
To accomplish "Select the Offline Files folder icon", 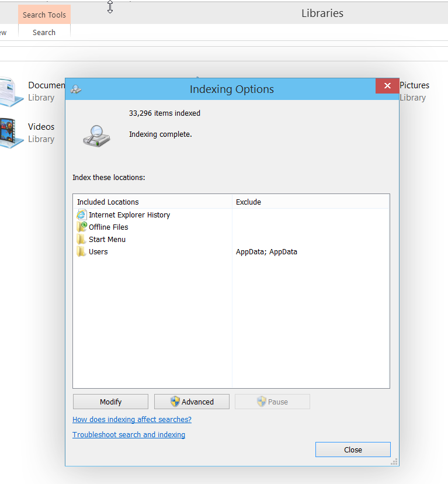I will 82,227.
